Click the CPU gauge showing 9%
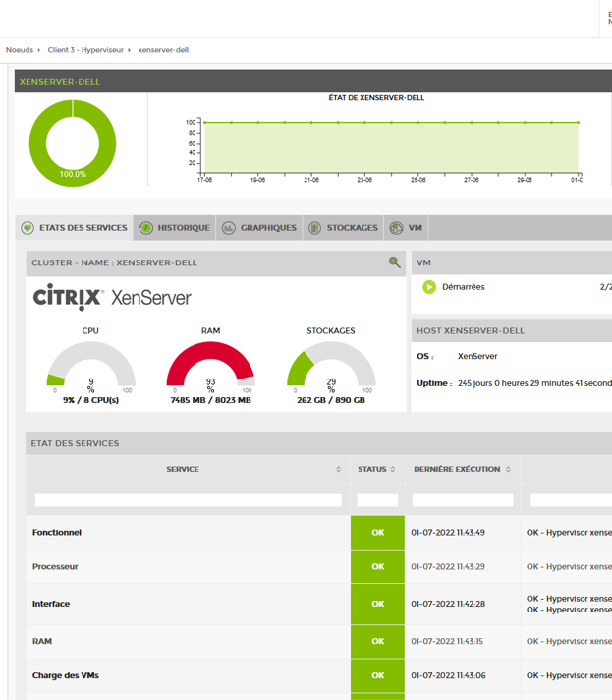 click(91, 364)
